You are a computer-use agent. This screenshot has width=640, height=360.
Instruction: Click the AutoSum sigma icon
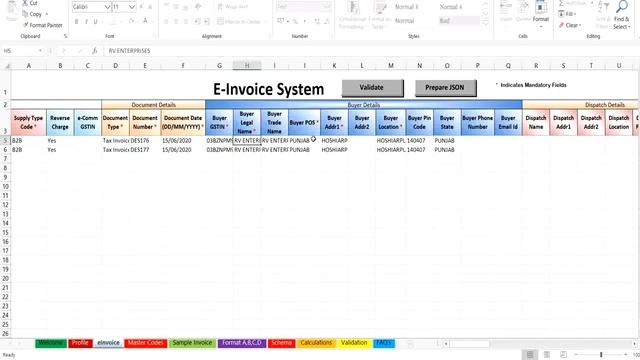(x=561, y=3)
